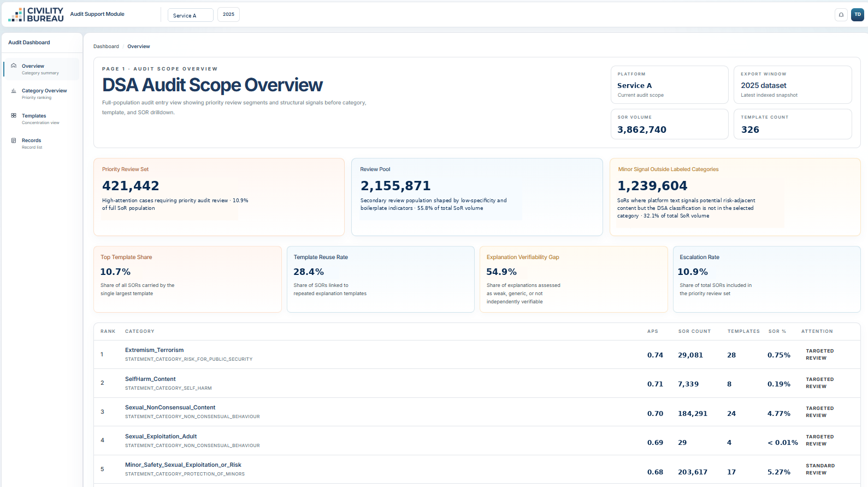Click SOR count 184,291 cell

click(693, 414)
